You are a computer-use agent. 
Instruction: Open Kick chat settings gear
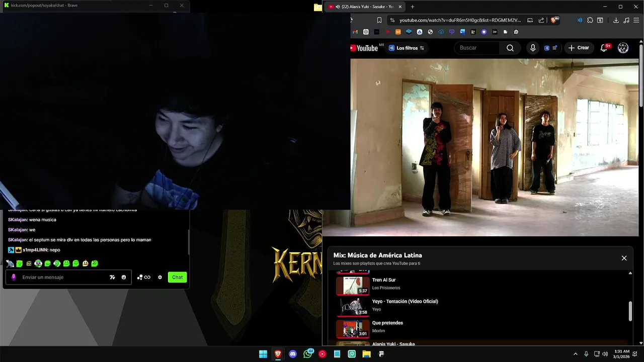pyautogui.click(x=160, y=277)
